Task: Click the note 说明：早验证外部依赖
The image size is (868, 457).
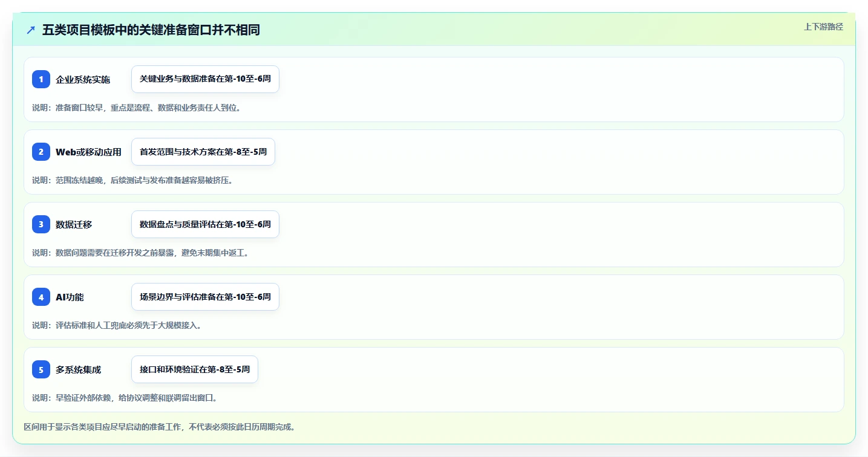Action: point(125,398)
